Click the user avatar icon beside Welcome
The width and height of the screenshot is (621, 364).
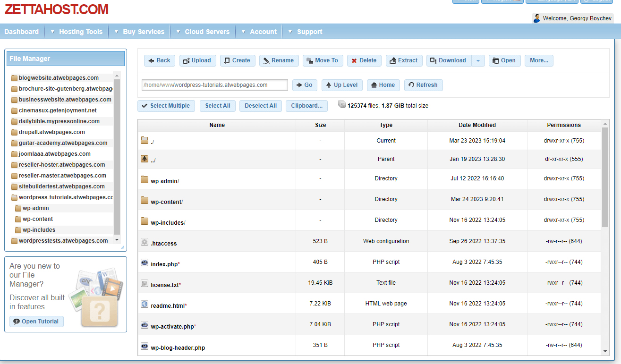[x=537, y=18]
